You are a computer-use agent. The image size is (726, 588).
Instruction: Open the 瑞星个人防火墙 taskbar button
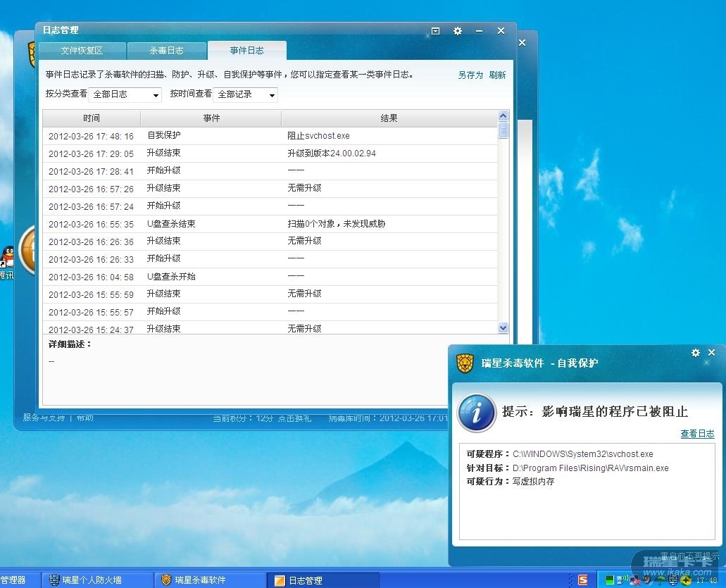[x=97, y=580]
